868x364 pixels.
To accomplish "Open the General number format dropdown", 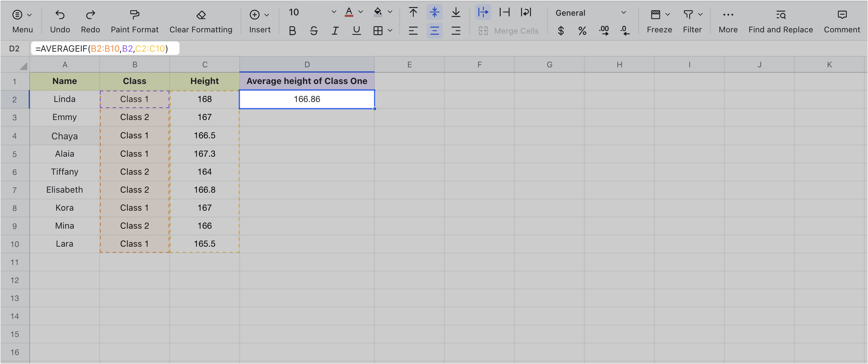I will coord(624,13).
